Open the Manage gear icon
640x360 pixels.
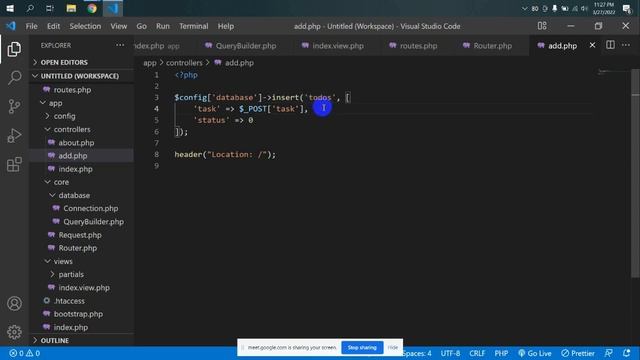coord(14,332)
